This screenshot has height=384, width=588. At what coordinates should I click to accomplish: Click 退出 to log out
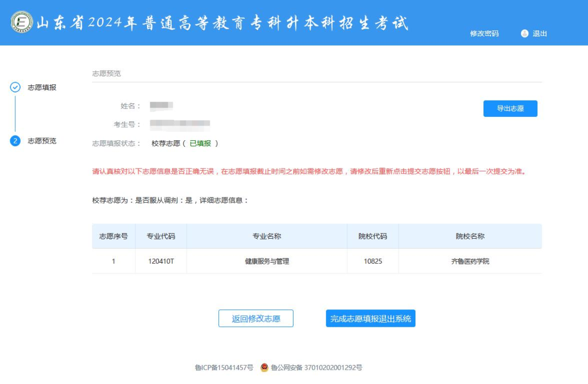540,34
